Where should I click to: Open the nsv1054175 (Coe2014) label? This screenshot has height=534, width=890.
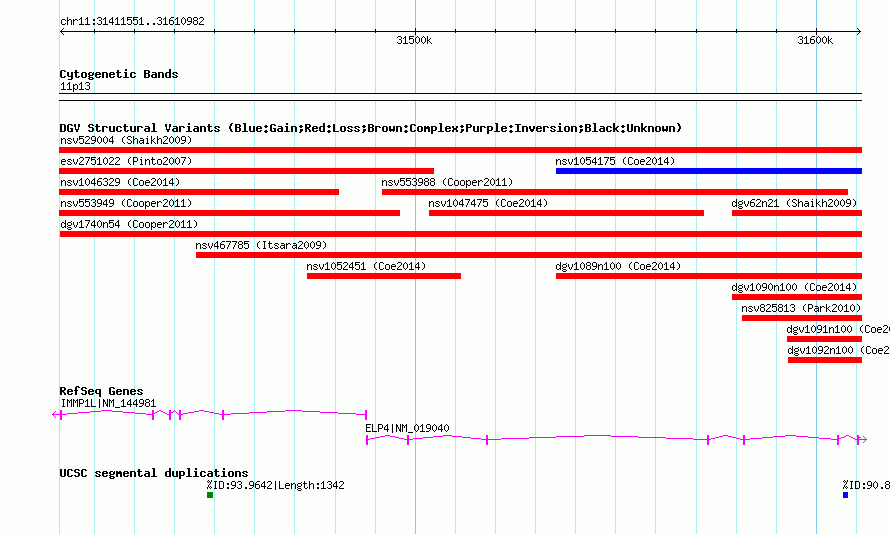(x=615, y=161)
